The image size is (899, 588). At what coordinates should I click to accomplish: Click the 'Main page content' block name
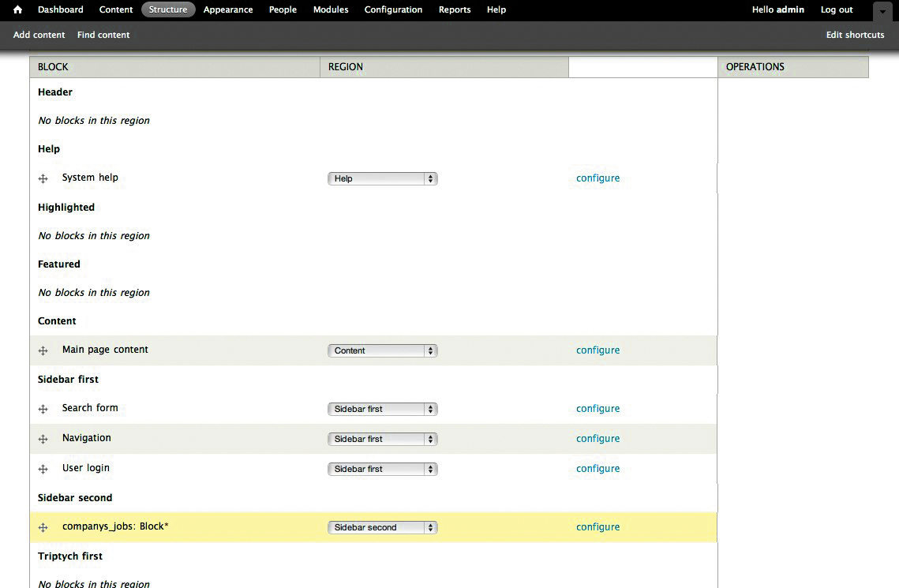tap(105, 350)
